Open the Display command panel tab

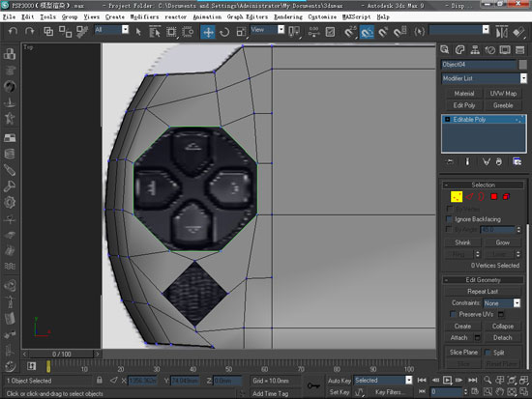point(505,50)
